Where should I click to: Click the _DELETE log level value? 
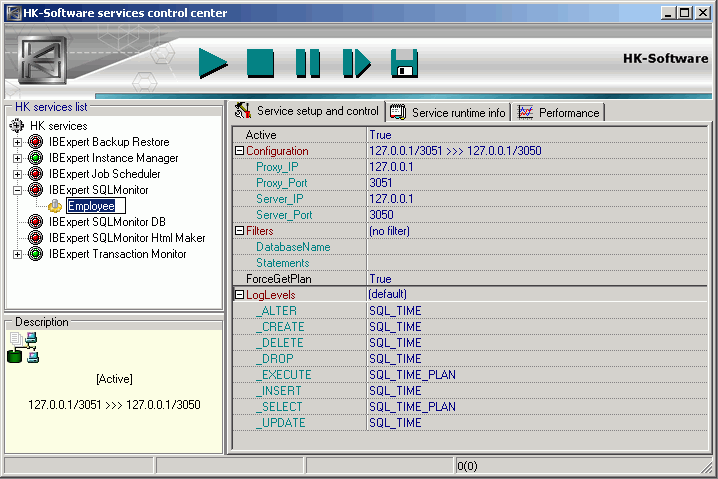[x=537, y=343]
